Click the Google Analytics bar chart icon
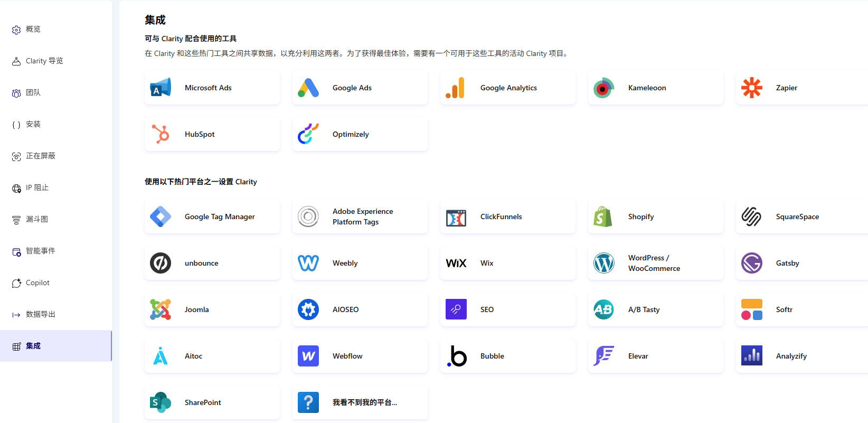Image resolution: width=868 pixels, height=423 pixels. (x=456, y=88)
